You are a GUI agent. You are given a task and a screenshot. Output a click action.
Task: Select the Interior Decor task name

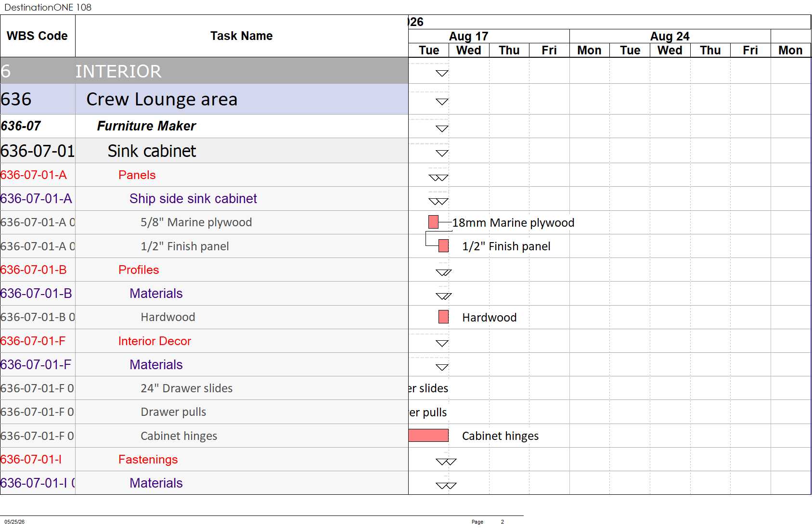155,341
